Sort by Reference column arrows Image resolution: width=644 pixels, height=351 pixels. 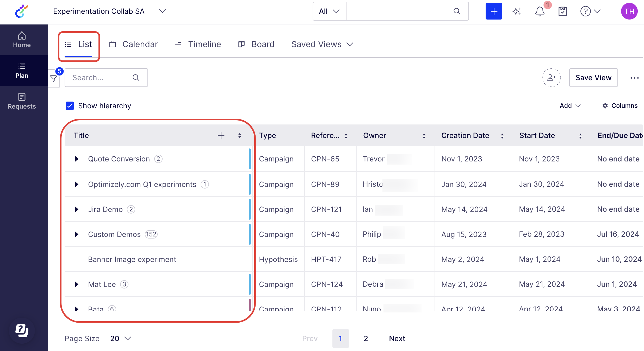(346, 136)
